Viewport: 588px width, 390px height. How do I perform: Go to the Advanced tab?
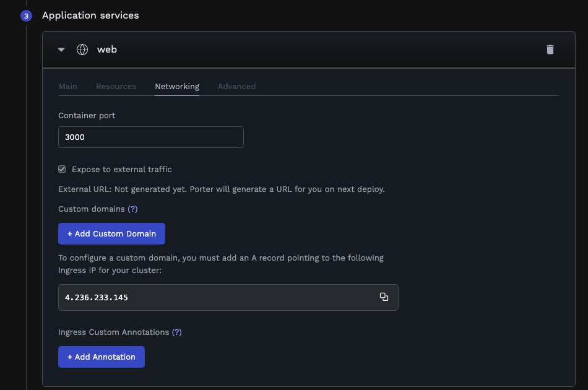tap(236, 86)
